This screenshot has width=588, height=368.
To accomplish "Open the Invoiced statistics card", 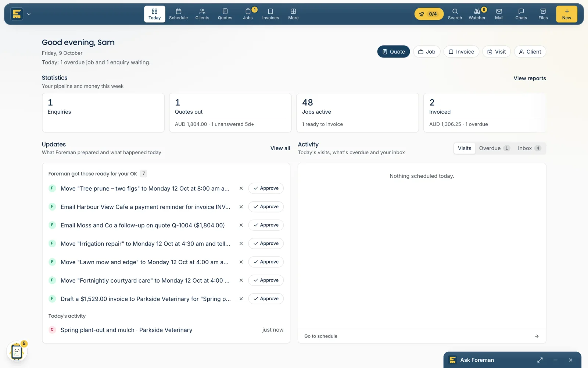I will coord(485,113).
